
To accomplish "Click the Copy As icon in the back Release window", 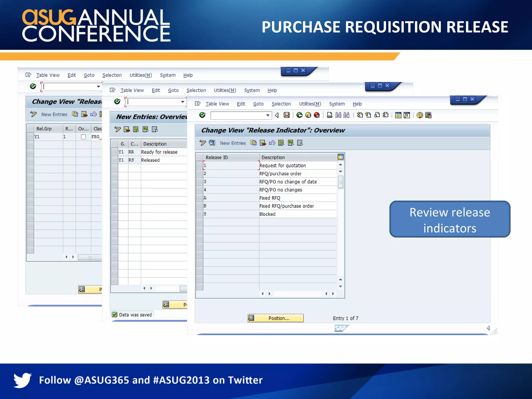I will pos(75,114).
